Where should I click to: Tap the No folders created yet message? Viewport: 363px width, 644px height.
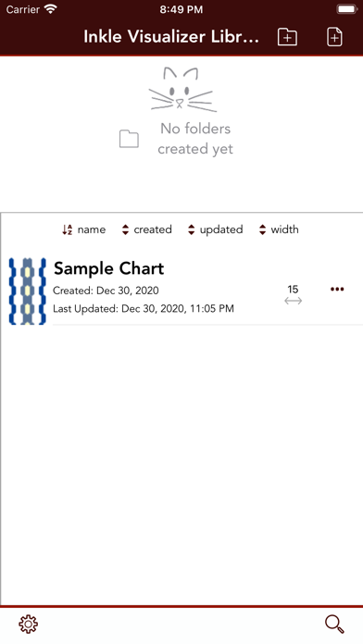[195, 139]
